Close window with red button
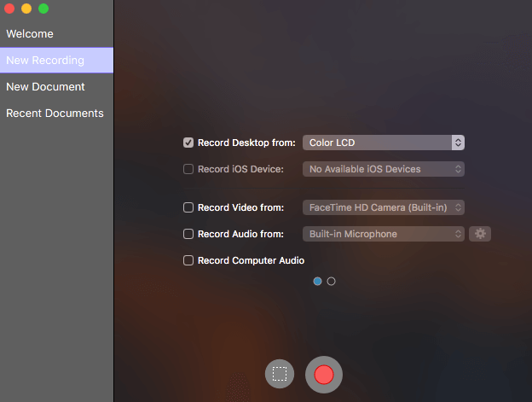Viewport: 532px width, 402px height. pyautogui.click(x=9, y=9)
